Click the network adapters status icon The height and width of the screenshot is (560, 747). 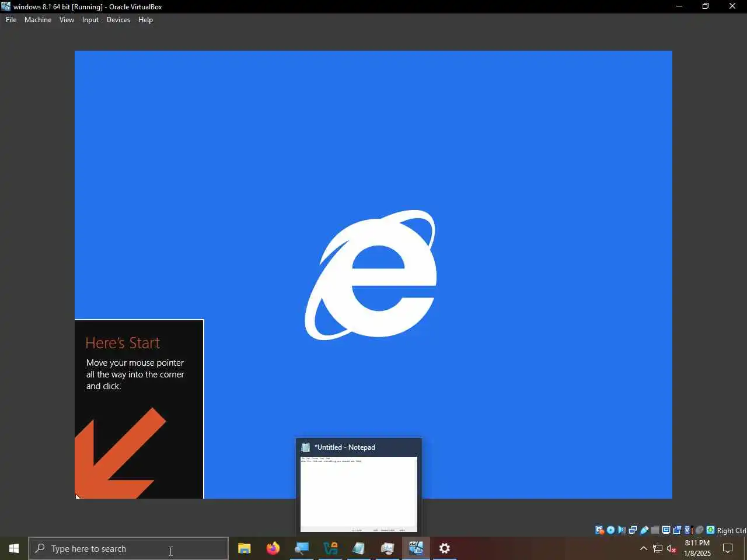[633, 530]
